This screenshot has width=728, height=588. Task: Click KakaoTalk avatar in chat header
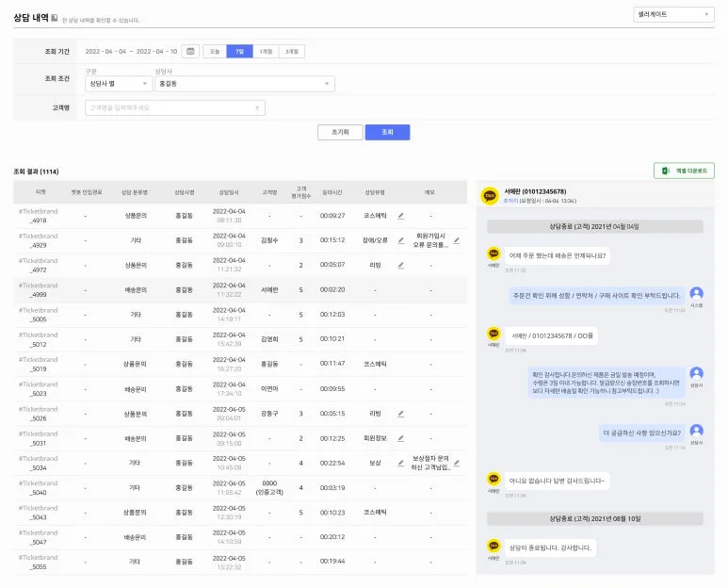pos(490,196)
